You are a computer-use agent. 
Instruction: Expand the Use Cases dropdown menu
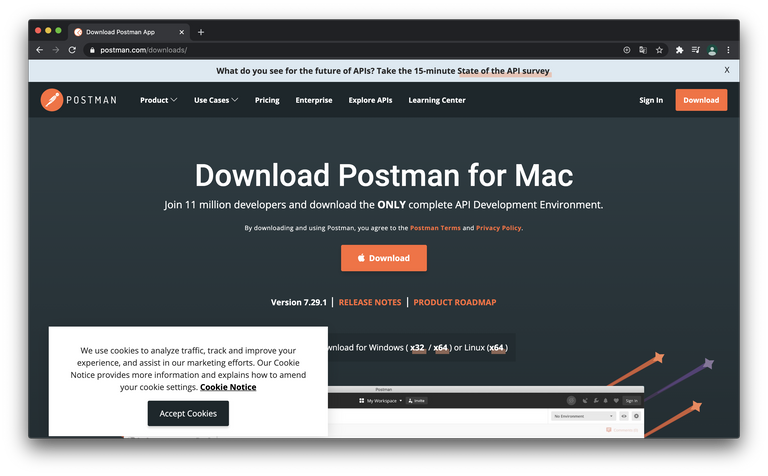point(216,100)
